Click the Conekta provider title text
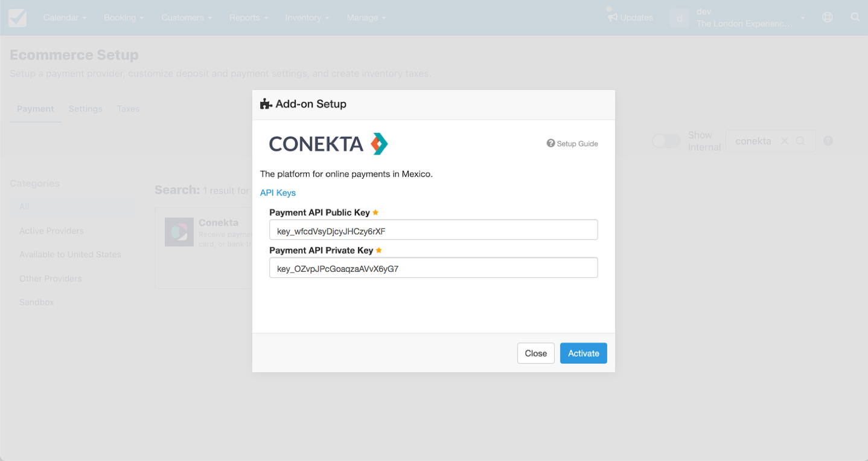This screenshot has width=868, height=461. tap(219, 222)
